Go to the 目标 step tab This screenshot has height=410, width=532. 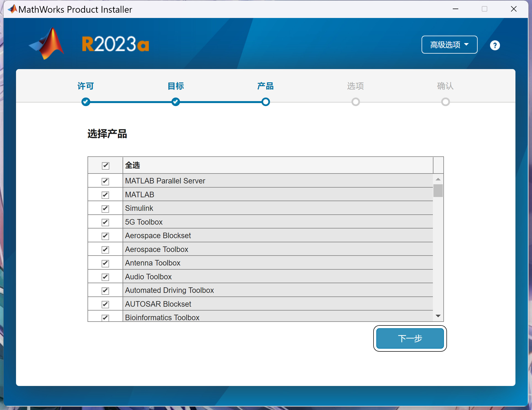point(176,86)
